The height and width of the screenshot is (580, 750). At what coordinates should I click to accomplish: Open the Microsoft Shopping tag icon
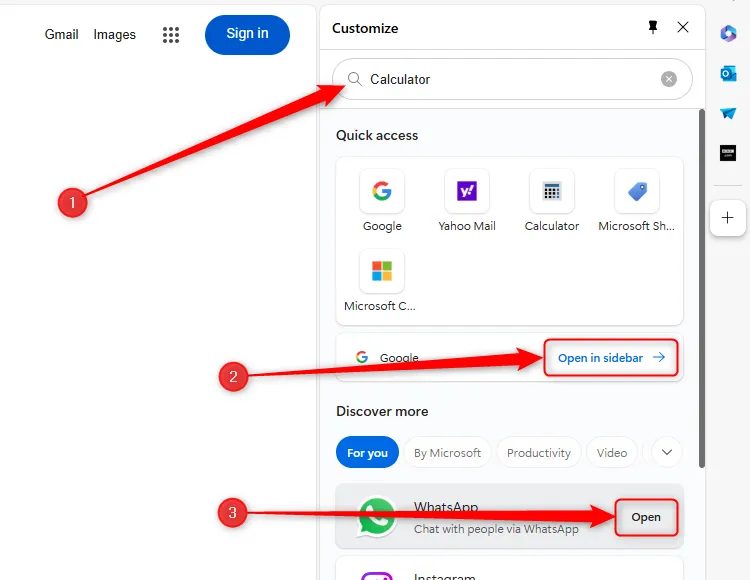(x=637, y=191)
